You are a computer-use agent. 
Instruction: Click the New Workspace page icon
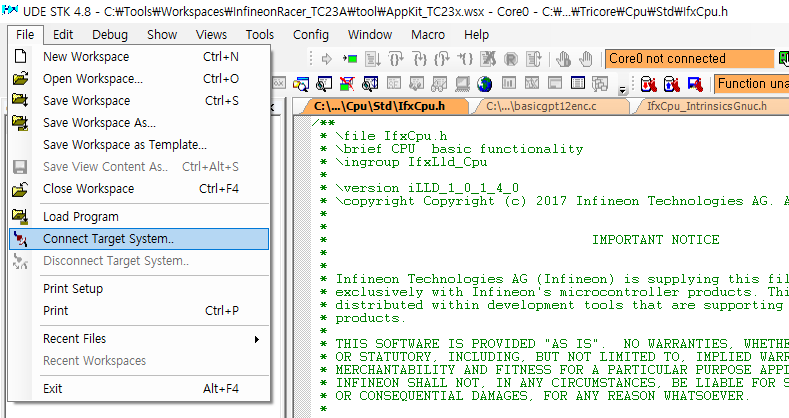(x=20, y=56)
